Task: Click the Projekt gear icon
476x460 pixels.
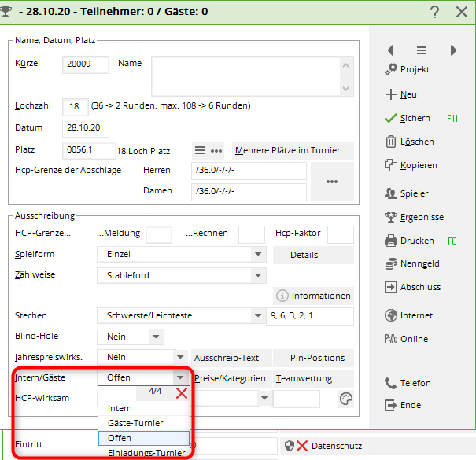Action: 391,69
